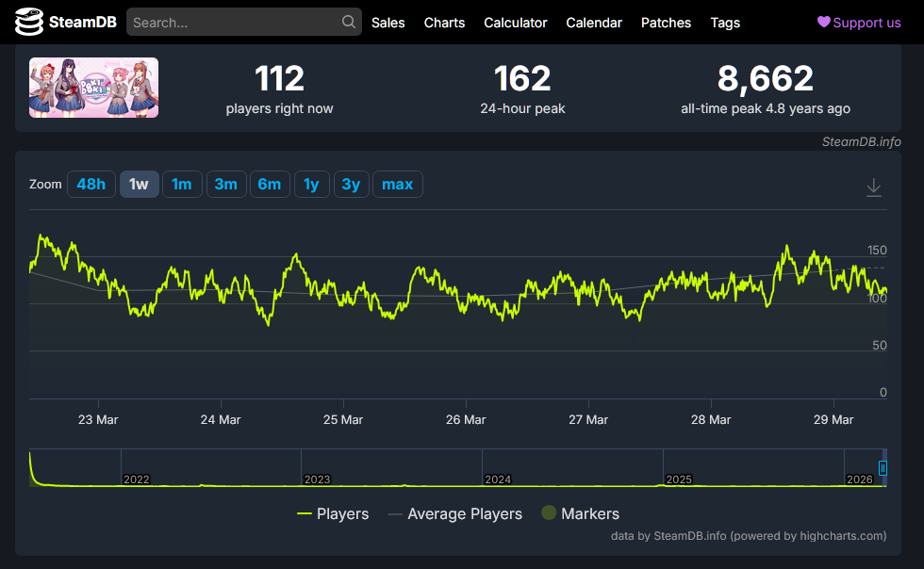Click the Doki Doki game thumbnail
The width and height of the screenshot is (924, 569).
(x=93, y=88)
